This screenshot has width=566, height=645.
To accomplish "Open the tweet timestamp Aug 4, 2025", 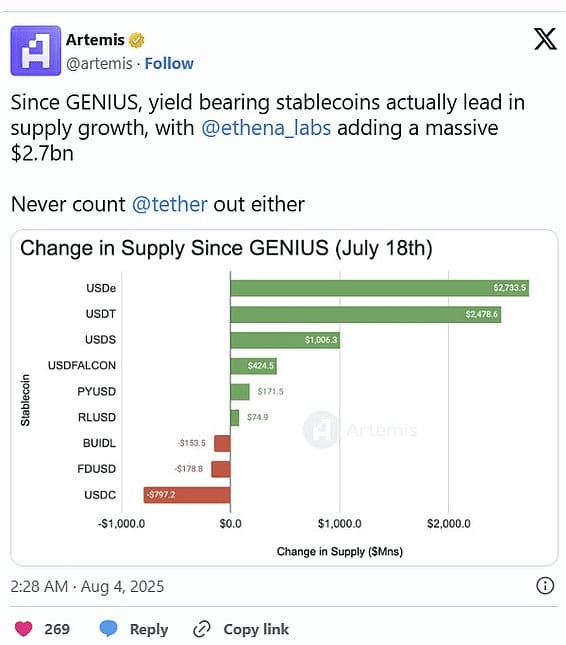I will pyautogui.click(x=87, y=586).
